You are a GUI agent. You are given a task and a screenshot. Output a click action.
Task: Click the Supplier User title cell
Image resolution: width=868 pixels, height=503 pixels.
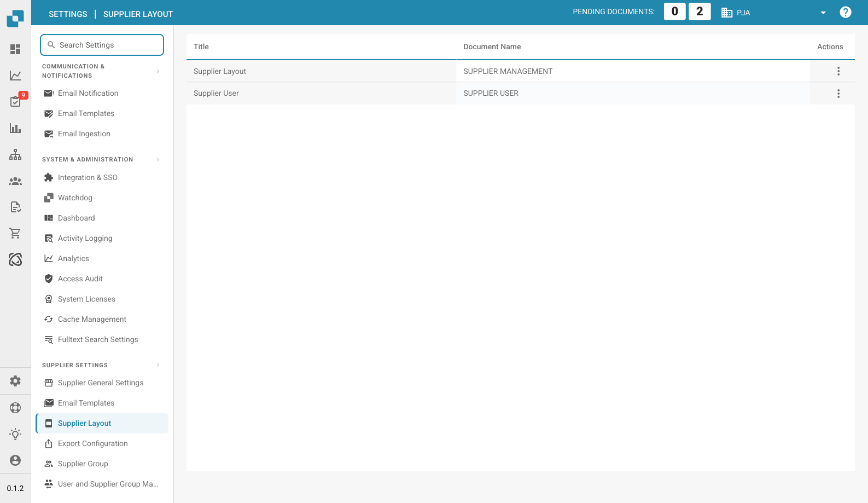click(x=321, y=93)
